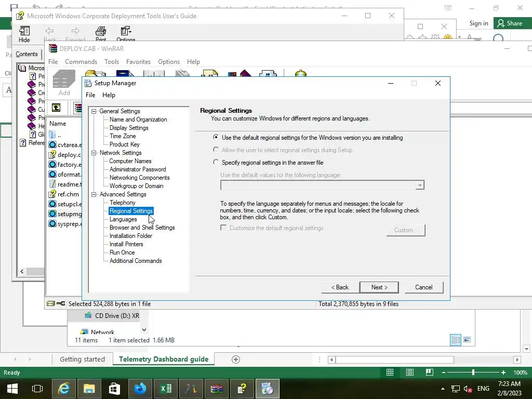The width and height of the screenshot is (532, 399).
Task: Collapse the General Settings tree node
Action: [x=94, y=111]
